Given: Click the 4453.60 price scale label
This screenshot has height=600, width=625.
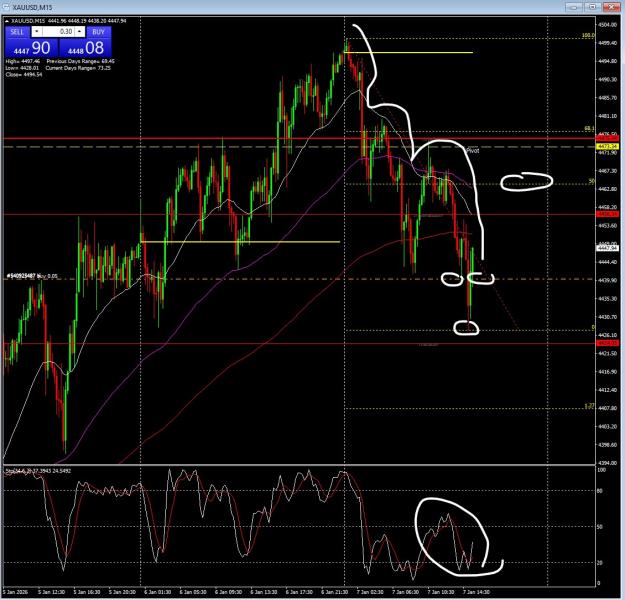Looking at the screenshot, I should click(x=607, y=226).
